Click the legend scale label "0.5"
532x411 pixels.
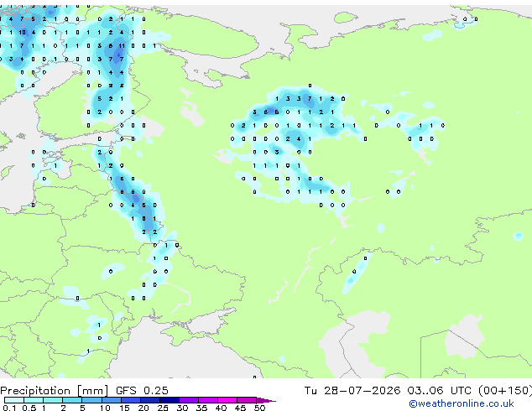pos(29,408)
